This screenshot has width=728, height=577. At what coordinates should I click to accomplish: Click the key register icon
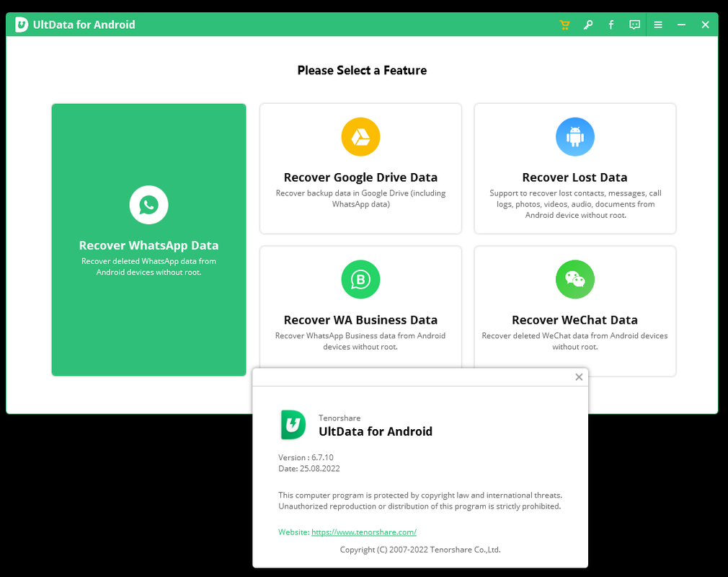(587, 25)
